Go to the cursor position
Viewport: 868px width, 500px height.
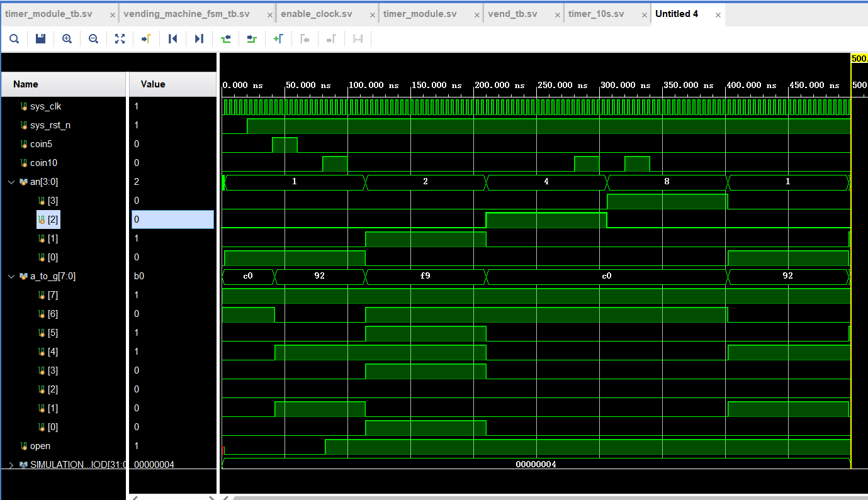tap(146, 39)
